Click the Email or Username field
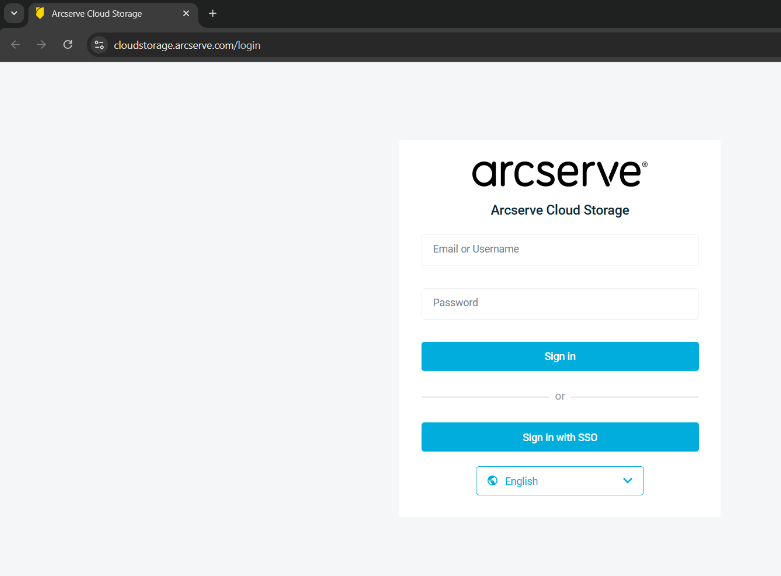The height and width of the screenshot is (576, 781). 559,250
